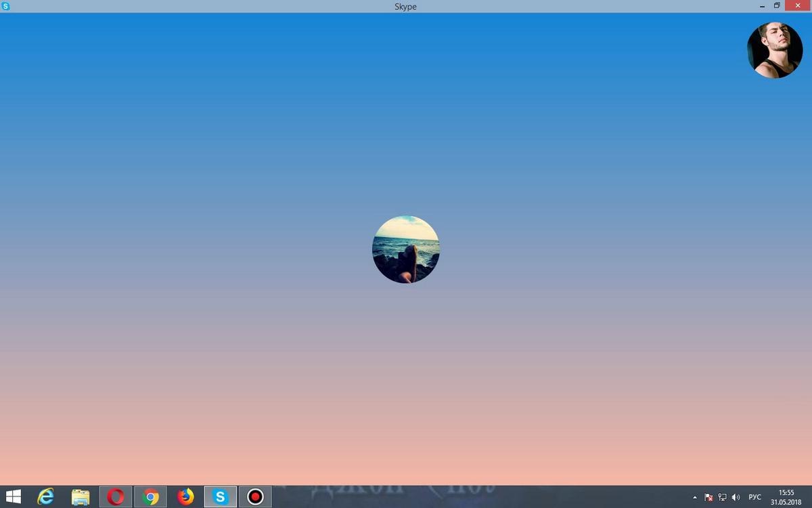
Task: Switch input language via РУС indicator
Action: point(754,497)
